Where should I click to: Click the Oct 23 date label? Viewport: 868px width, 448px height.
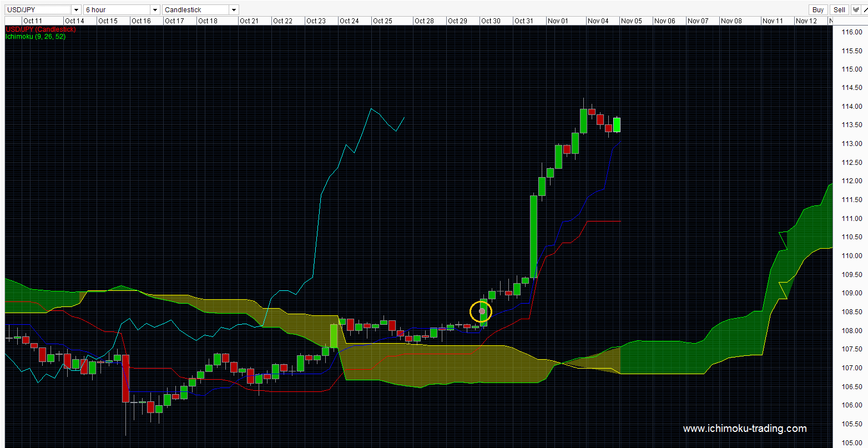pyautogui.click(x=316, y=21)
